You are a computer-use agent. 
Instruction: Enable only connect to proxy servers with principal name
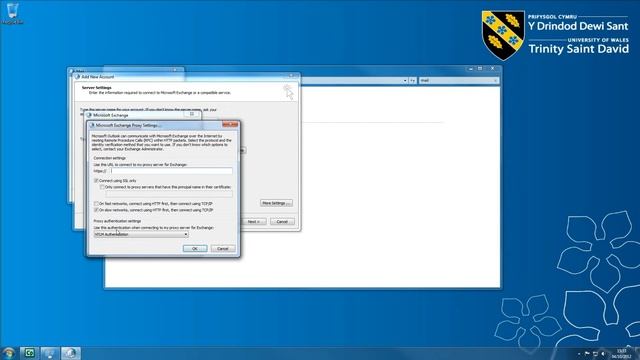tap(102, 187)
